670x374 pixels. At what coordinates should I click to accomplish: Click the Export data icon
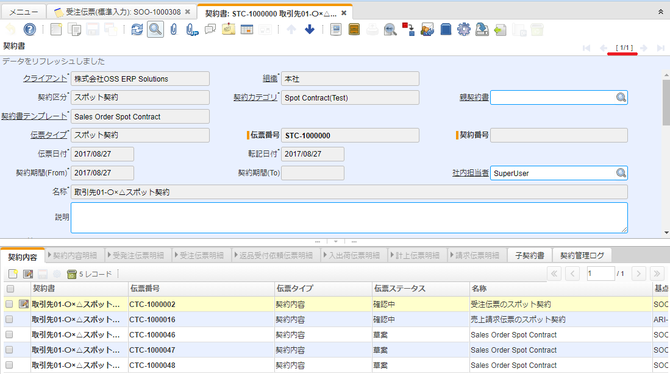pos(482,29)
